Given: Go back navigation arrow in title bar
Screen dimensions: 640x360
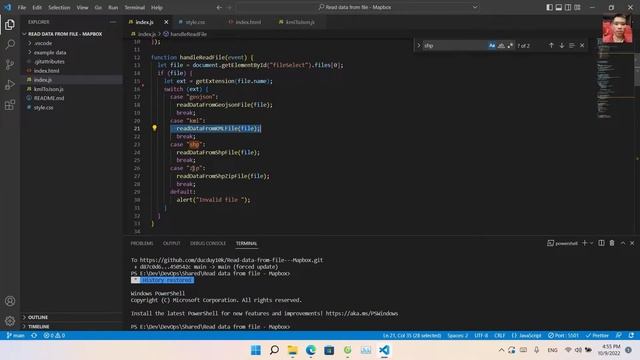Looking at the screenshot, I should coord(219,7).
